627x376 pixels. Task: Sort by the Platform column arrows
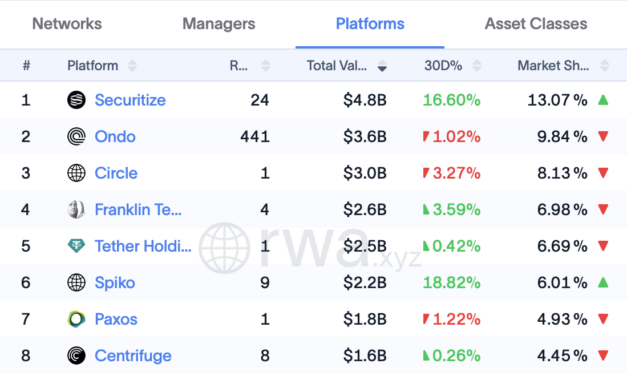tap(132, 66)
